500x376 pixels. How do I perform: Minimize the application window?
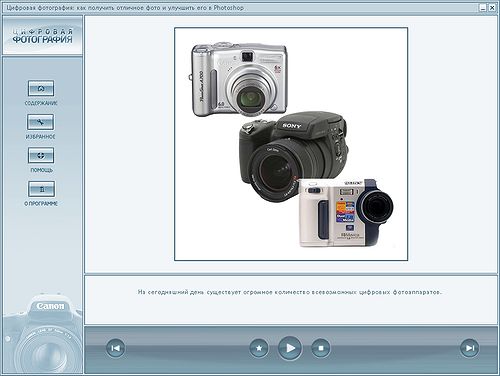(483, 8)
